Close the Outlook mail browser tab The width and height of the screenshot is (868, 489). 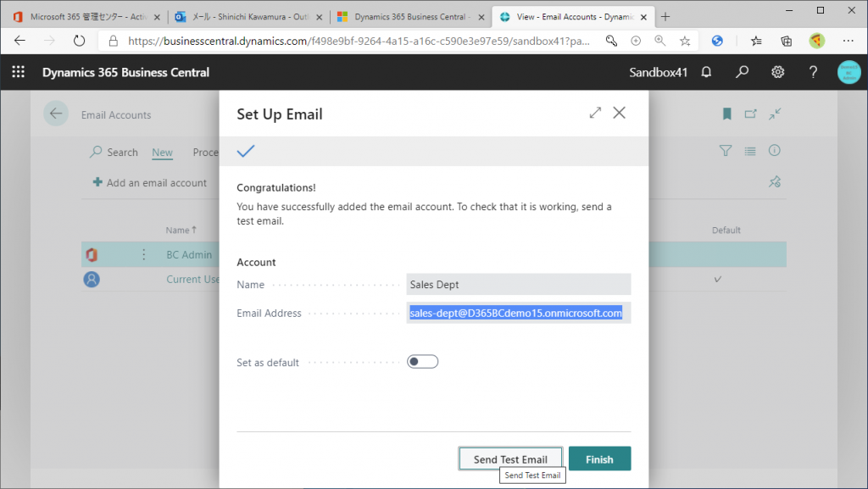point(319,17)
